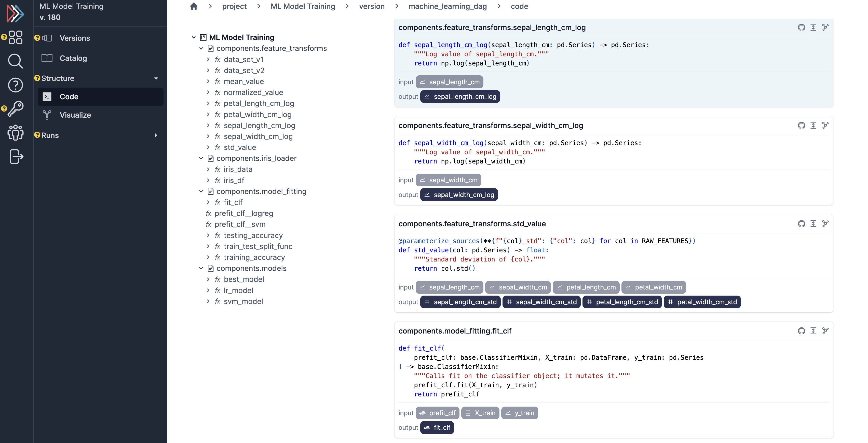Click the search magnifier icon in left rail
Image resolution: width=868 pixels, height=443 pixels.
[x=15, y=61]
